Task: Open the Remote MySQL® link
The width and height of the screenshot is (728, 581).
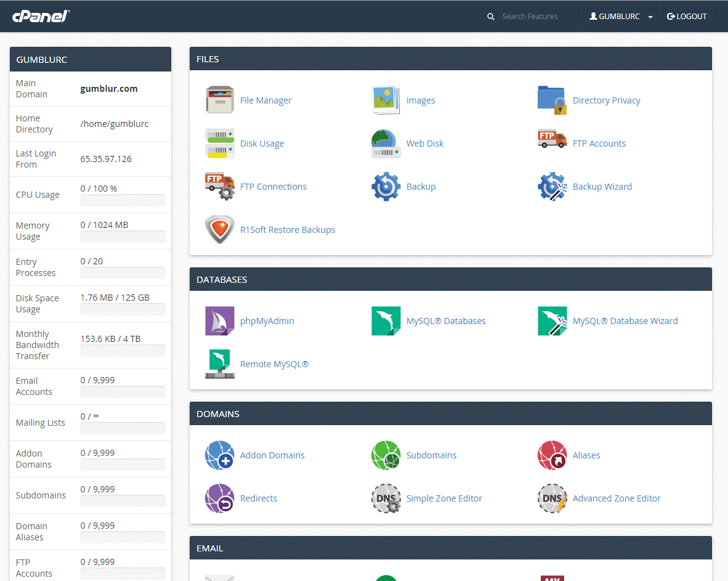Action: pos(274,364)
